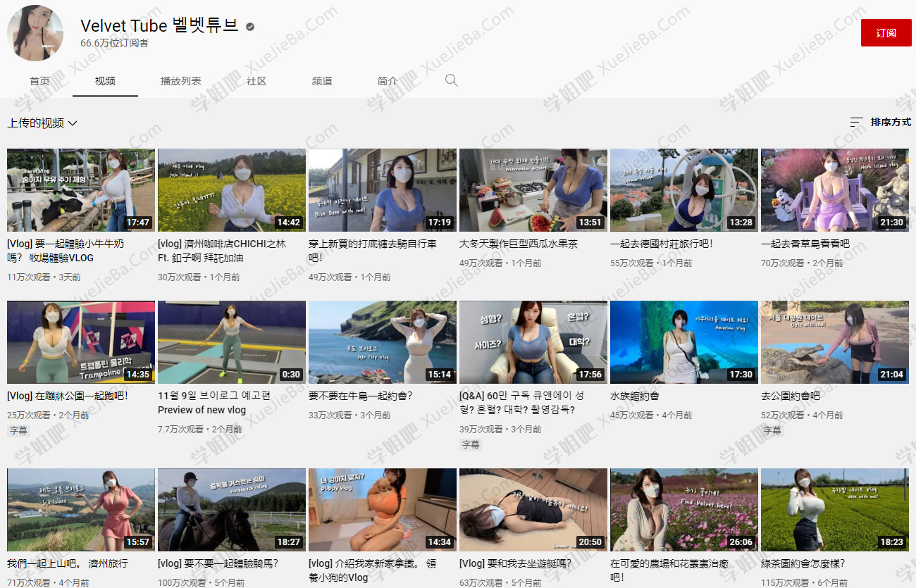Viewport: 916px width, 588px height.
Task: Open the 17:56 Q&A video thumbnail
Action: (x=533, y=342)
